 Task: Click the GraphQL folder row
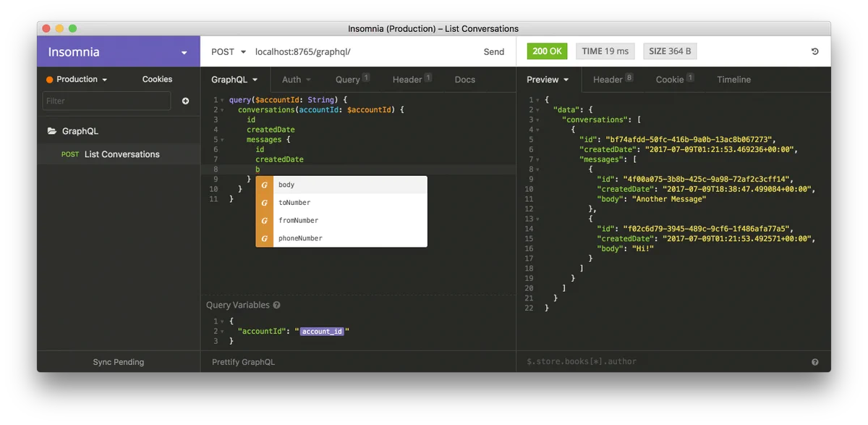119,131
